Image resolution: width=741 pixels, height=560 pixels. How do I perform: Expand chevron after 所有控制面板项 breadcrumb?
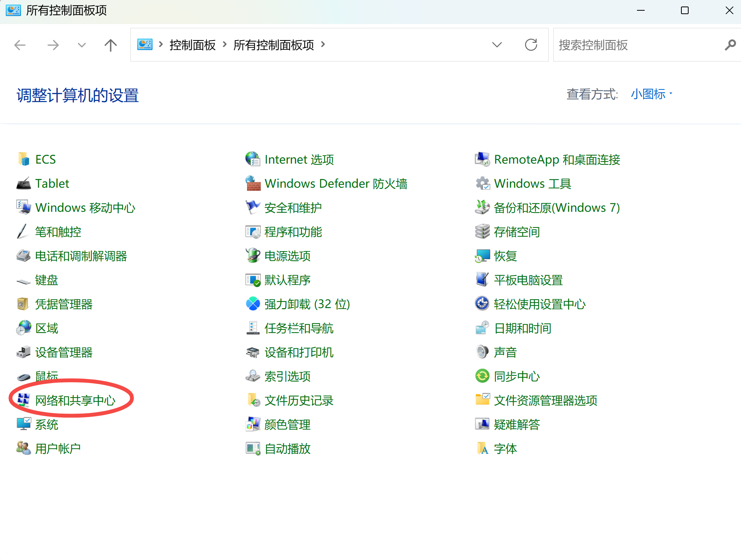click(323, 45)
